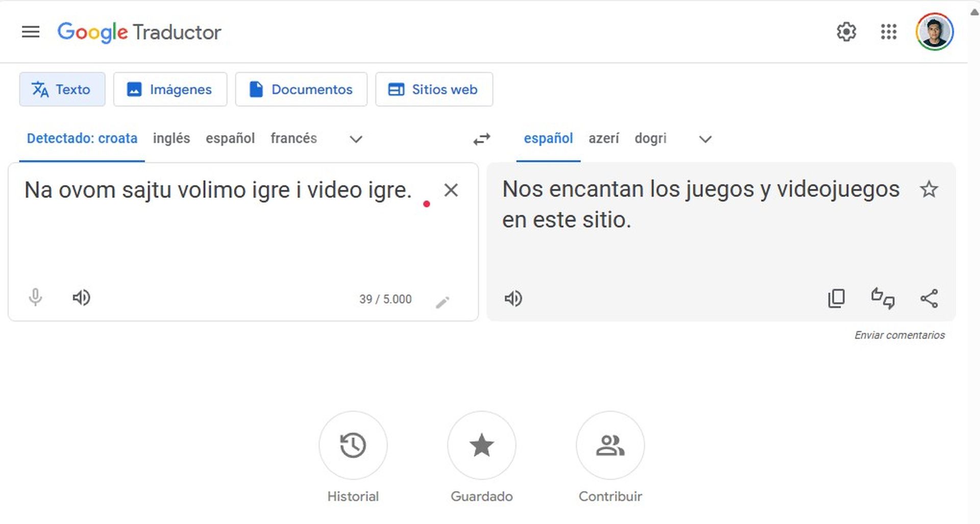Screen dimensions: 980x524
Task: Play the Spanish translation audio
Action: tap(513, 299)
